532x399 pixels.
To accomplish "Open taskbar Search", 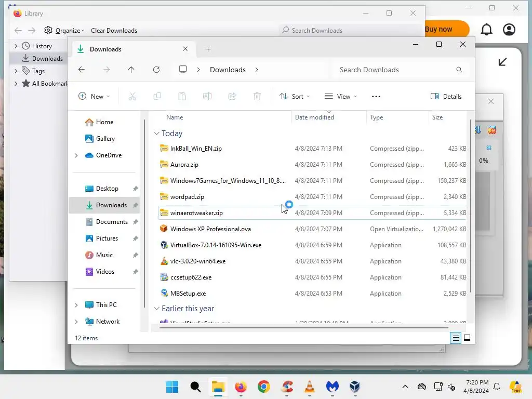I will [195, 387].
